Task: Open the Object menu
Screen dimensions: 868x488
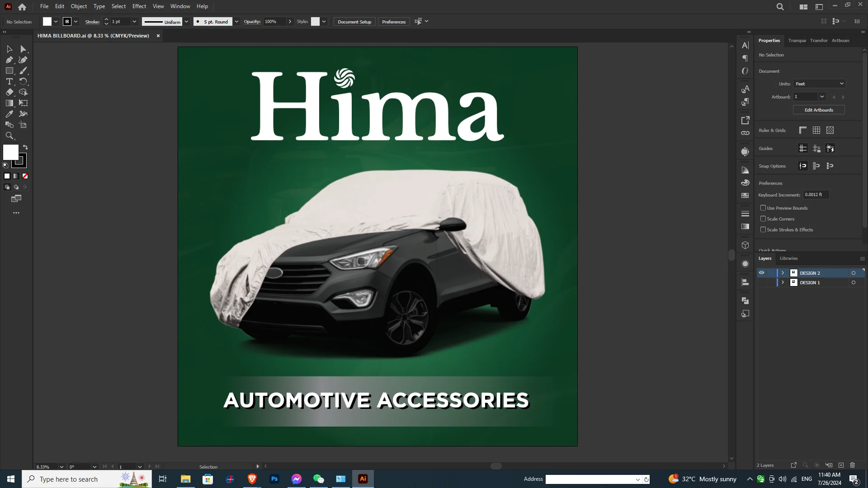Action: tap(79, 6)
